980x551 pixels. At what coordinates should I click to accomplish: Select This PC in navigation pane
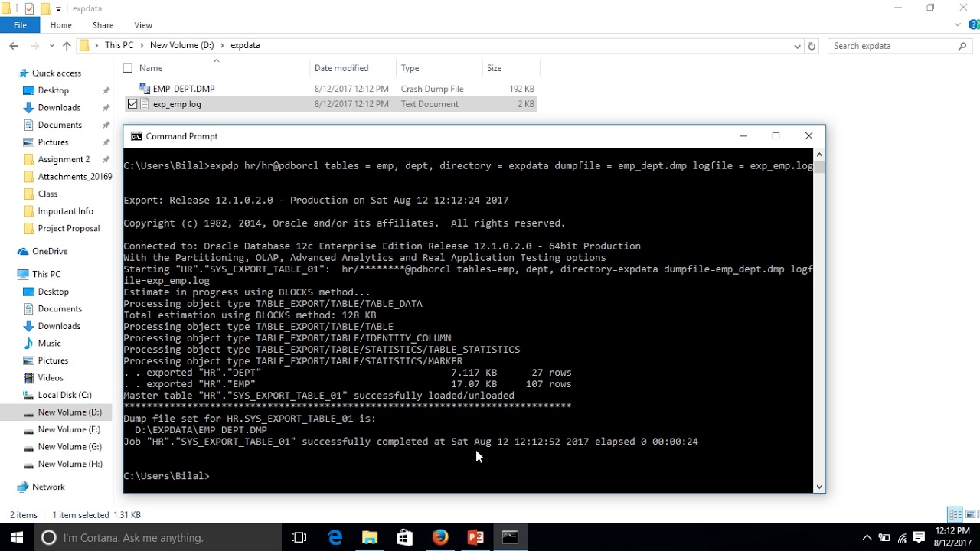[46, 274]
